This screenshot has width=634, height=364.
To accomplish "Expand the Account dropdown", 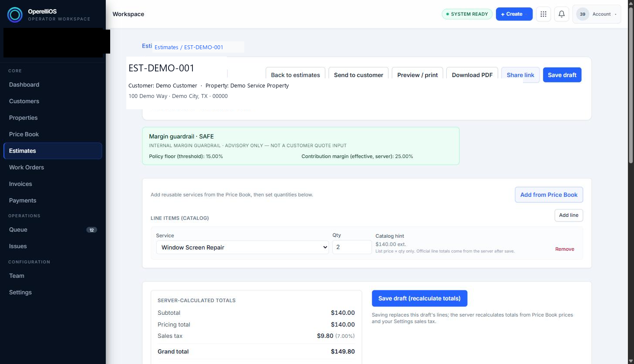I will (x=597, y=14).
